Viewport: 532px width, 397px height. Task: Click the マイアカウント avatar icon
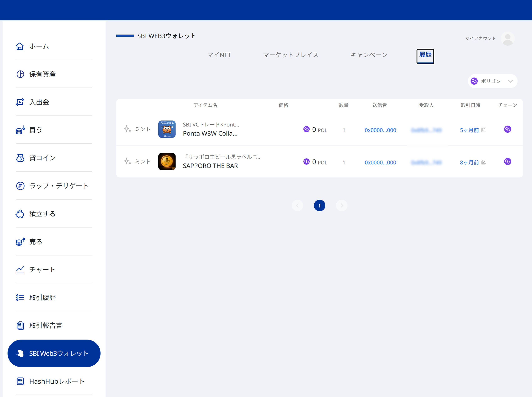pos(508,38)
